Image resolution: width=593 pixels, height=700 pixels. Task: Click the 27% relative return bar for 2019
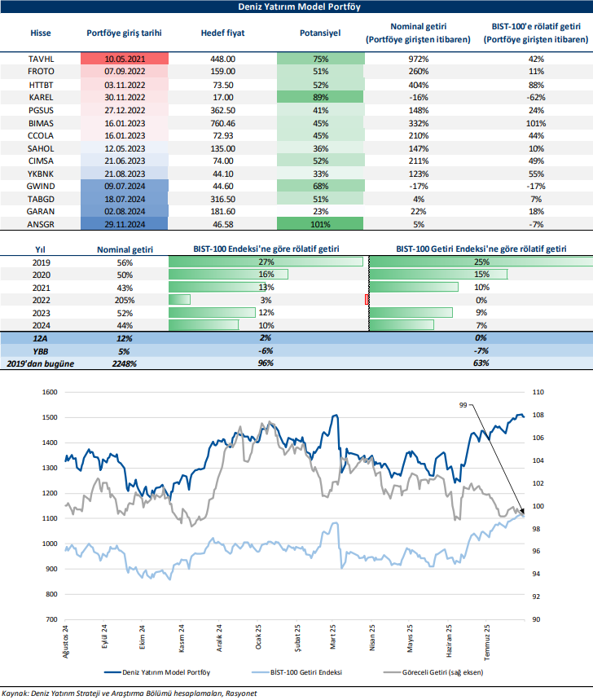point(267,262)
